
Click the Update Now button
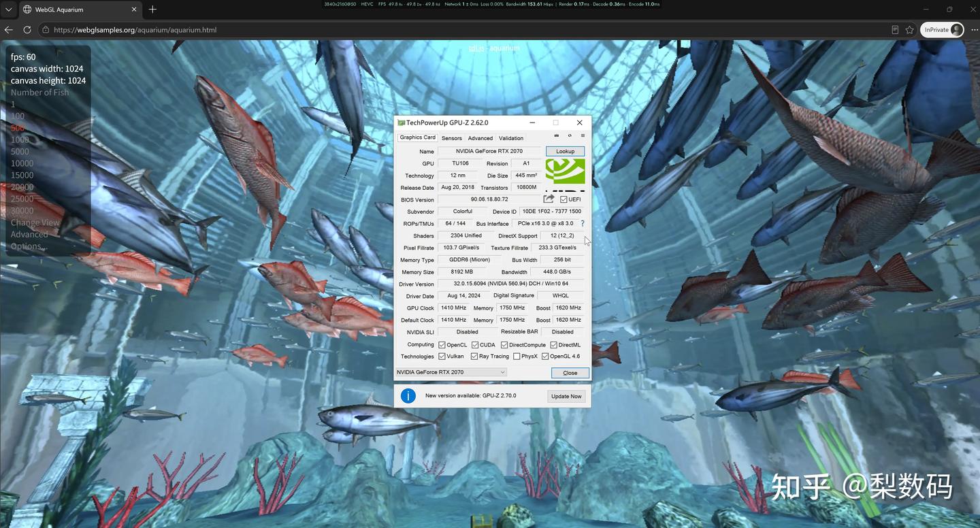[566, 396]
